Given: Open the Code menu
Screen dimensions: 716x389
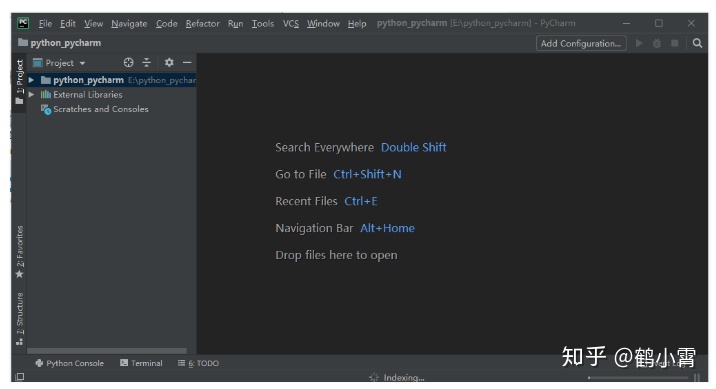Looking at the screenshot, I should 166,23.
